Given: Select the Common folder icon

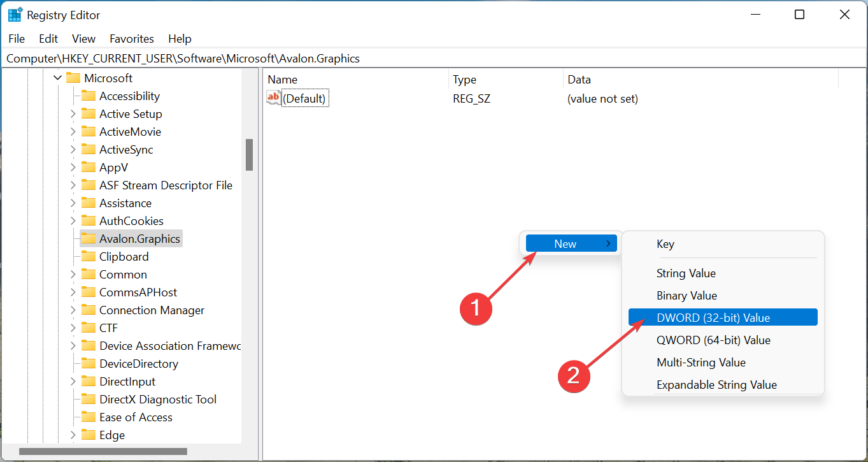Looking at the screenshot, I should click(89, 275).
